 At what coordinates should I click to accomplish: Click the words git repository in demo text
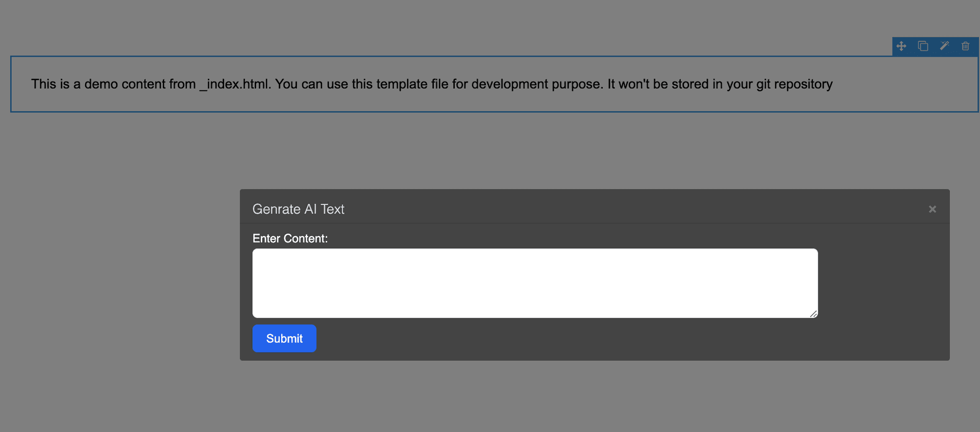click(x=794, y=84)
